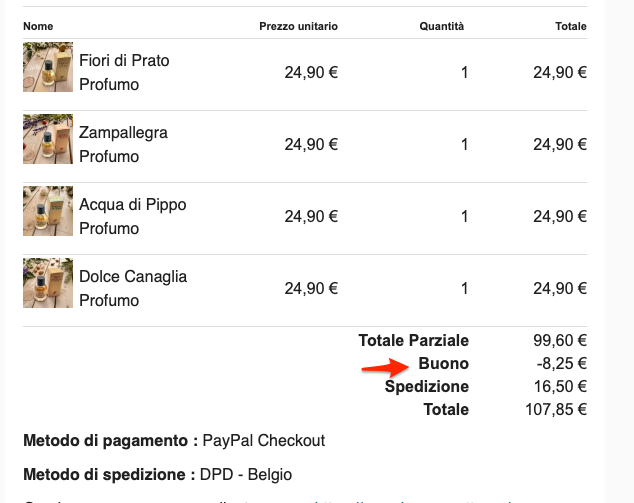
Task: Open the Acqua di Pippo Profumo name
Action: point(133,216)
